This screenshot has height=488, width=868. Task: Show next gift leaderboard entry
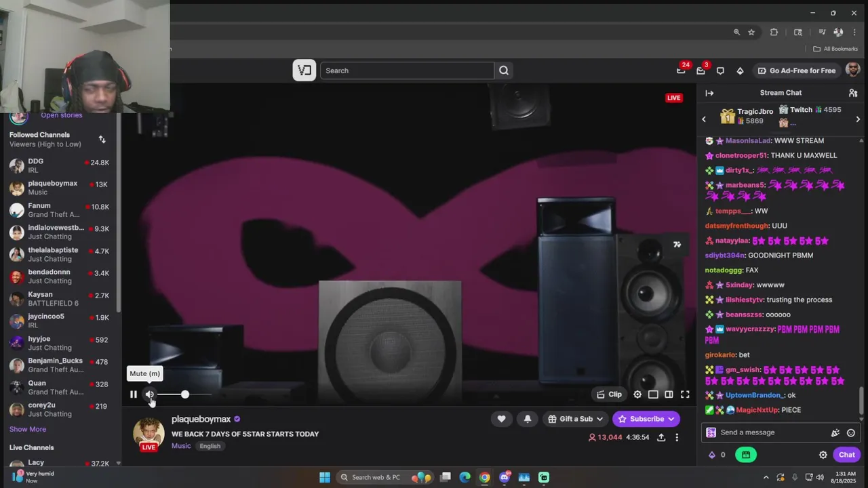point(858,119)
